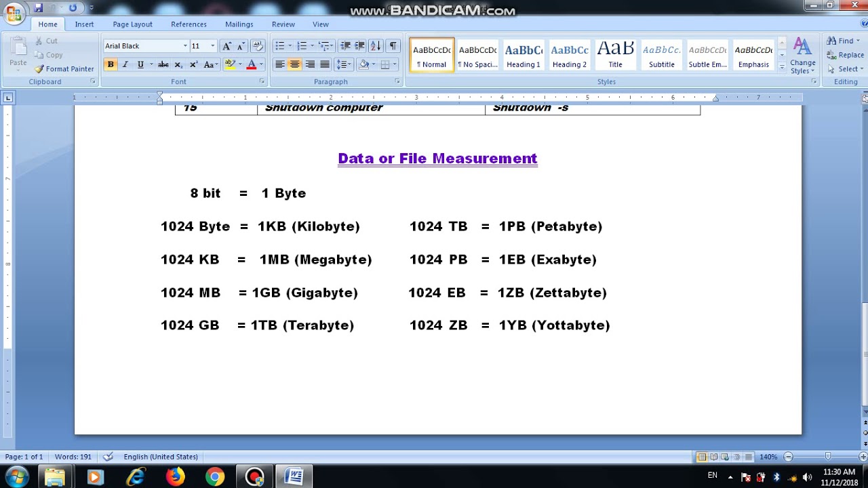Open the Office button menu

pos(14,14)
